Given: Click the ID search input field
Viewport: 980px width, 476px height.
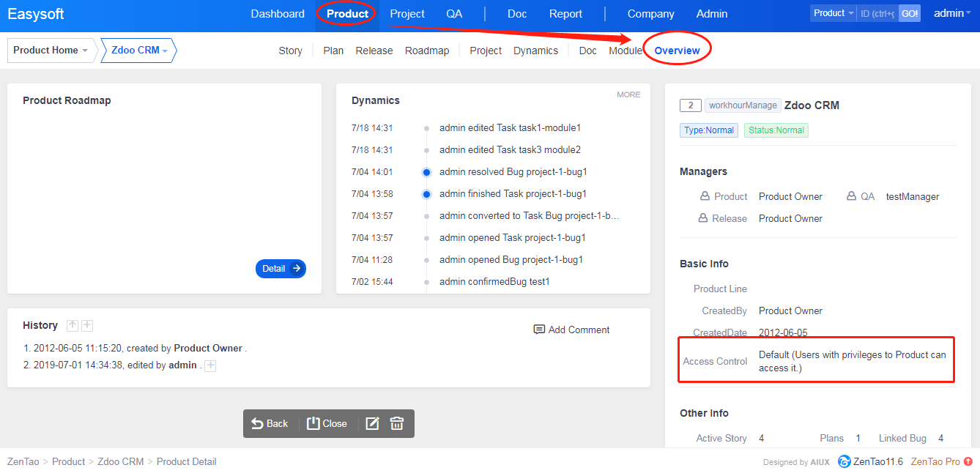Looking at the screenshot, I should click(x=877, y=14).
